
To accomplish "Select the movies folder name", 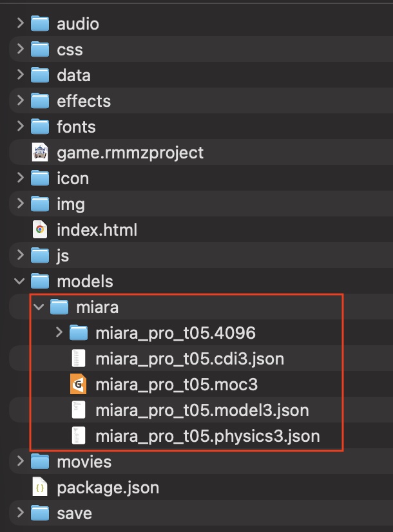I will (84, 462).
